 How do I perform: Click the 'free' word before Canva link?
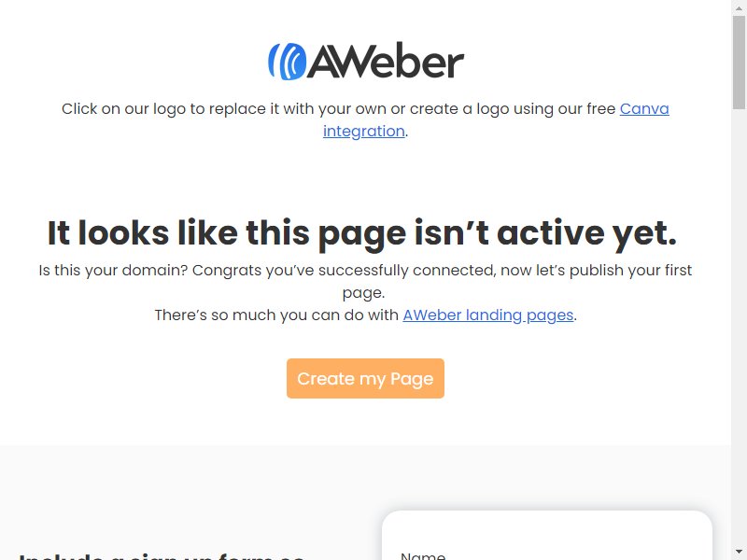tap(601, 108)
